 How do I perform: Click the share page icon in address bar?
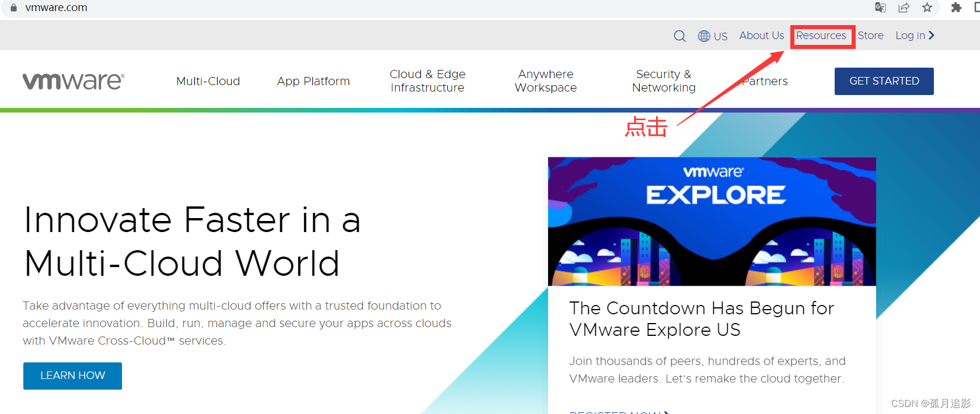[904, 8]
